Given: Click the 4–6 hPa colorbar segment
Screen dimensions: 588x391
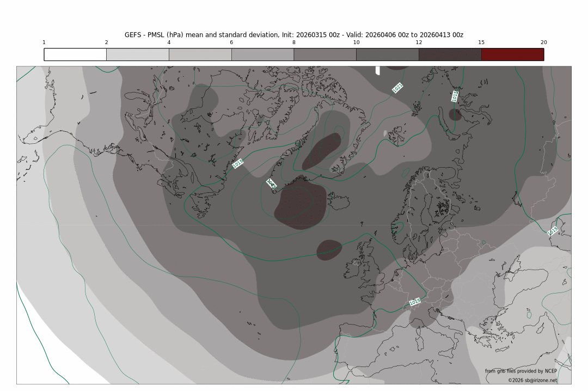Looking at the screenshot, I should (x=200, y=54).
